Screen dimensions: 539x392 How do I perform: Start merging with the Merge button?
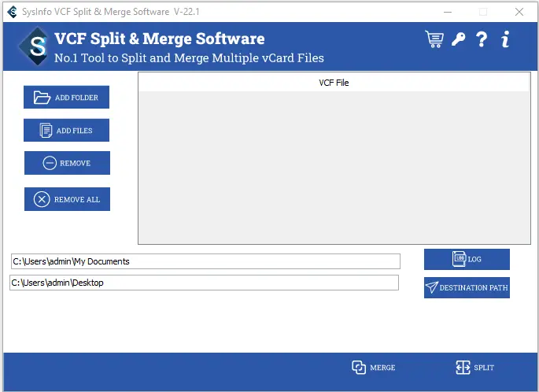point(374,368)
